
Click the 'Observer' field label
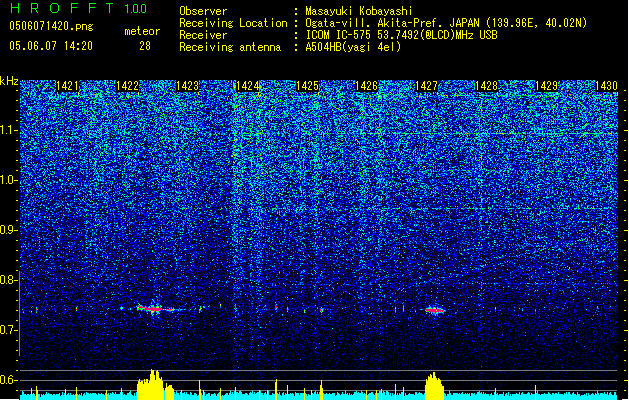(203, 11)
